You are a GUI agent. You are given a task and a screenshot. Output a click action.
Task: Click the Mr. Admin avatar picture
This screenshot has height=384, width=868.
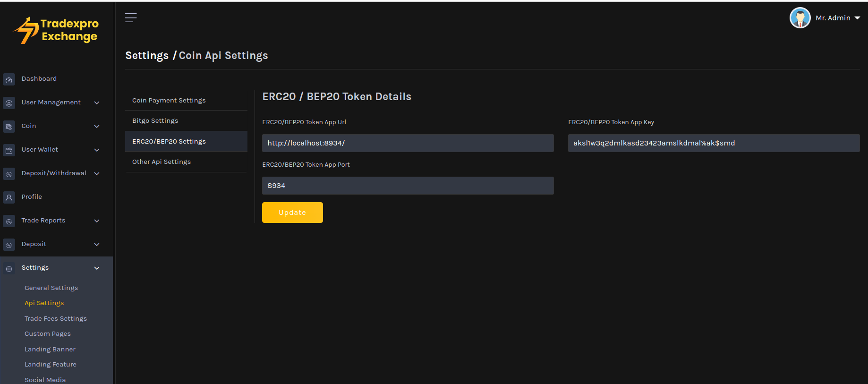800,18
